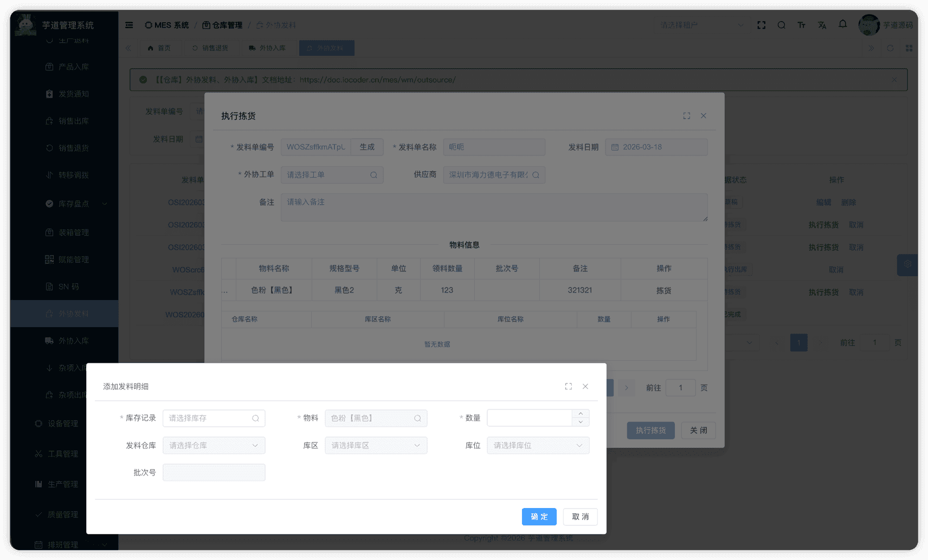
Task: Click the 外协工单 search magnifier icon
Action: pyautogui.click(x=373, y=174)
